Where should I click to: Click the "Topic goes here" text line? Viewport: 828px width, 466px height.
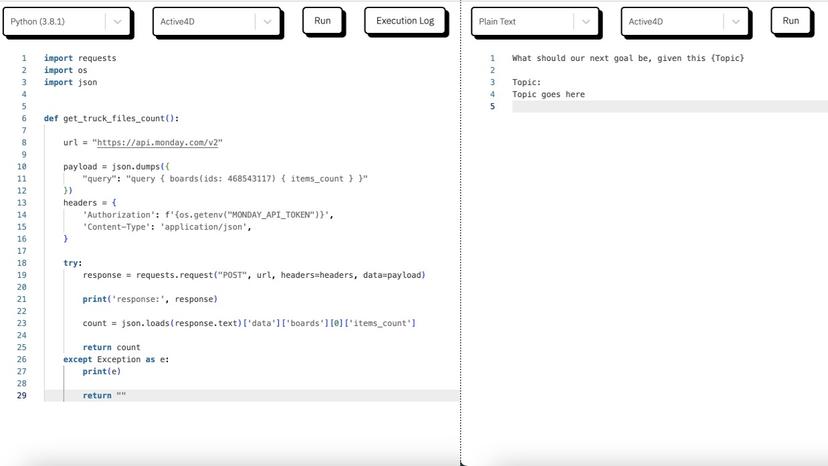[x=548, y=95]
